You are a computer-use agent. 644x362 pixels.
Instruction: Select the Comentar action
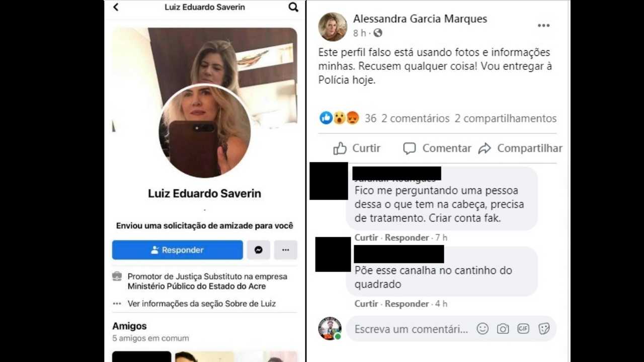(x=437, y=148)
